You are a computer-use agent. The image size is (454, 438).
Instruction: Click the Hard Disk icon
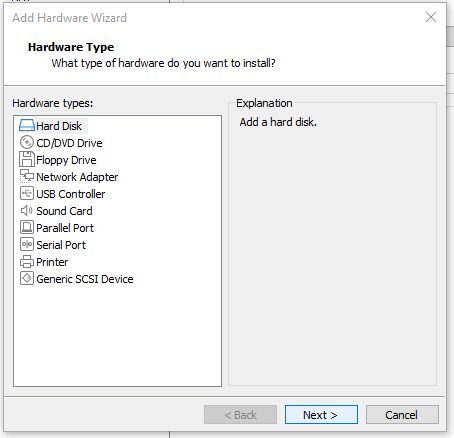pyautogui.click(x=27, y=126)
